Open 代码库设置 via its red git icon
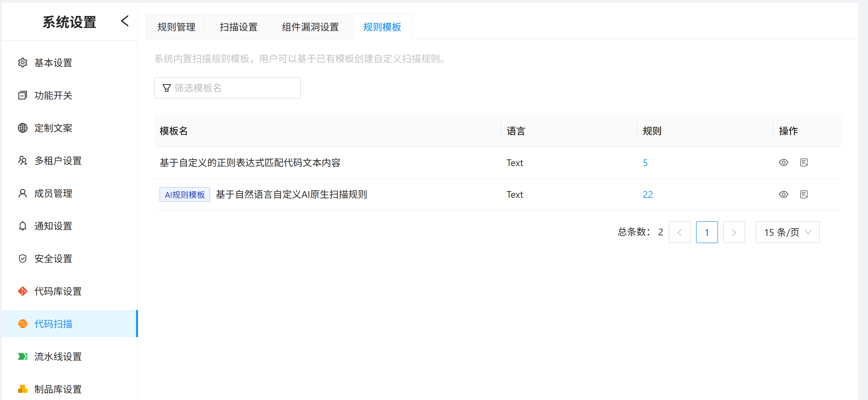868x400 pixels. [23, 291]
